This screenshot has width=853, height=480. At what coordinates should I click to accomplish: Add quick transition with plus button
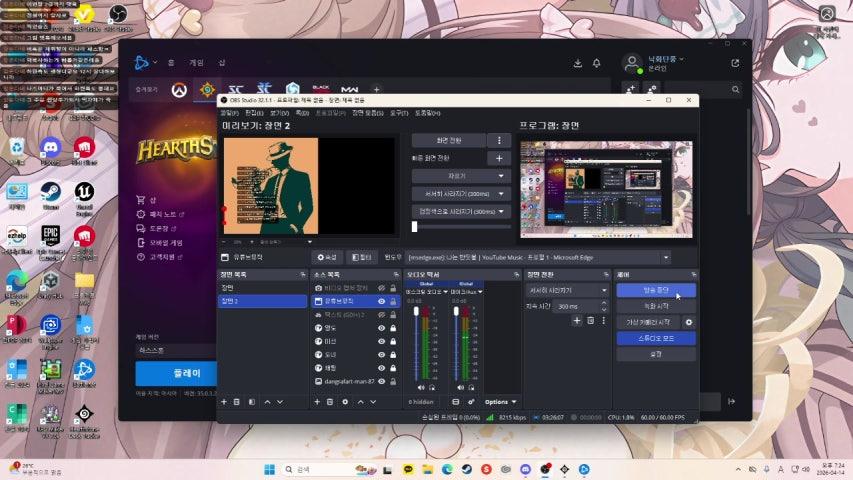click(x=500, y=158)
